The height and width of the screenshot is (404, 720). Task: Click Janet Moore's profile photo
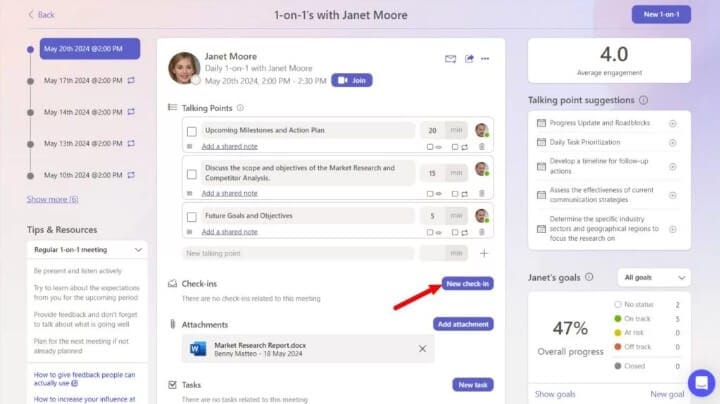click(184, 68)
